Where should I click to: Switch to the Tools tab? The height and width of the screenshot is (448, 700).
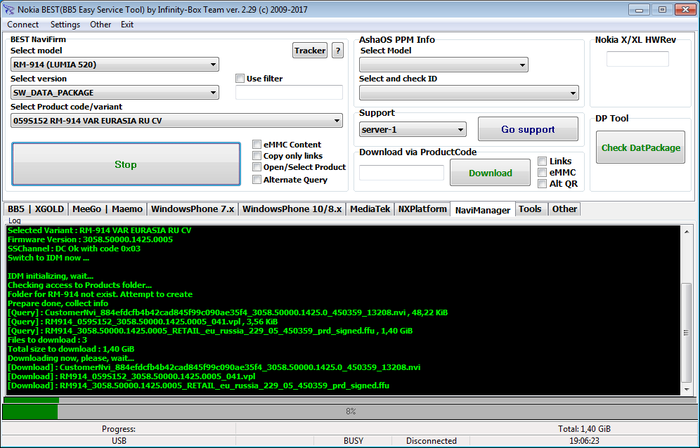point(530,209)
